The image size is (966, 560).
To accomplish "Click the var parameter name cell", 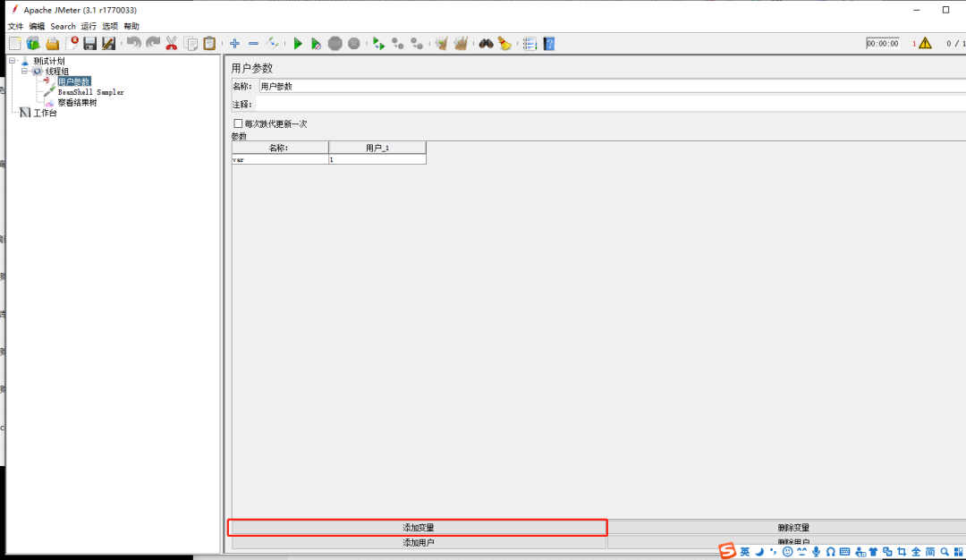I will tap(280, 159).
